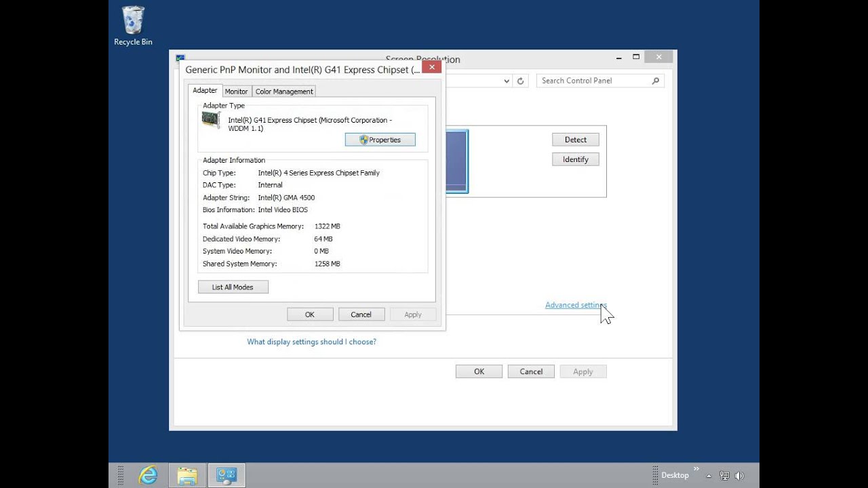Screen dimensions: 868x488
Task: Select the monitor display thumbnail
Action: tap(456, 161)
